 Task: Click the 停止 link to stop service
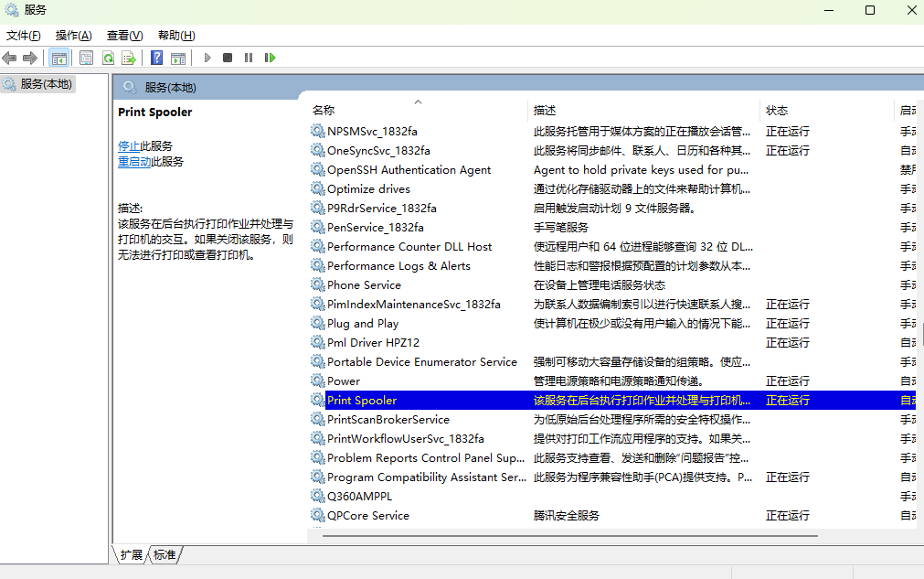click(x=129, y=145)
